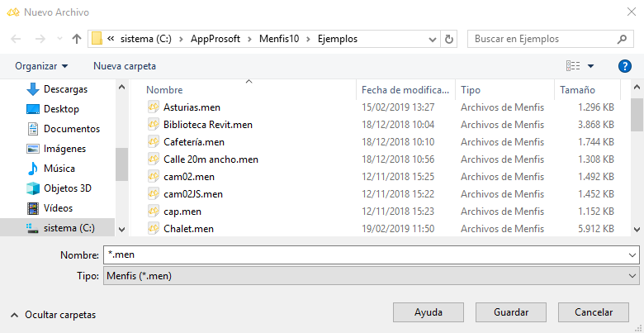
Task: Create a Nueva carpeta
Action: click(x=125, y=66)
